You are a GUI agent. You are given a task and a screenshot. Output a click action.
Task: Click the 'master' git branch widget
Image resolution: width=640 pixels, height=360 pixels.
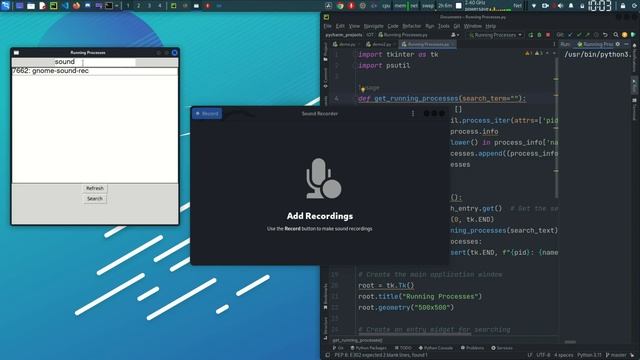click(616, 355)
